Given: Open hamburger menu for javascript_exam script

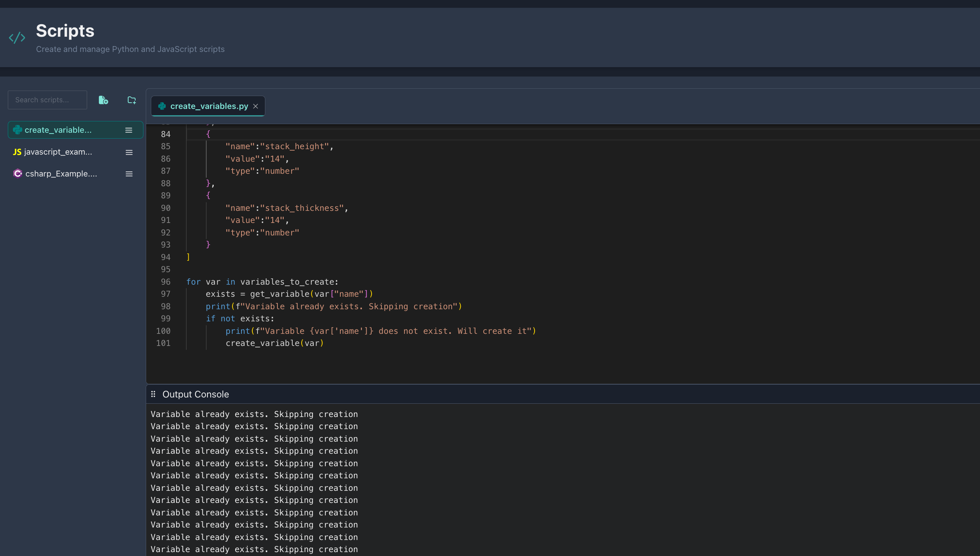Looking at the screenshot, I should (x=129, y=152).
